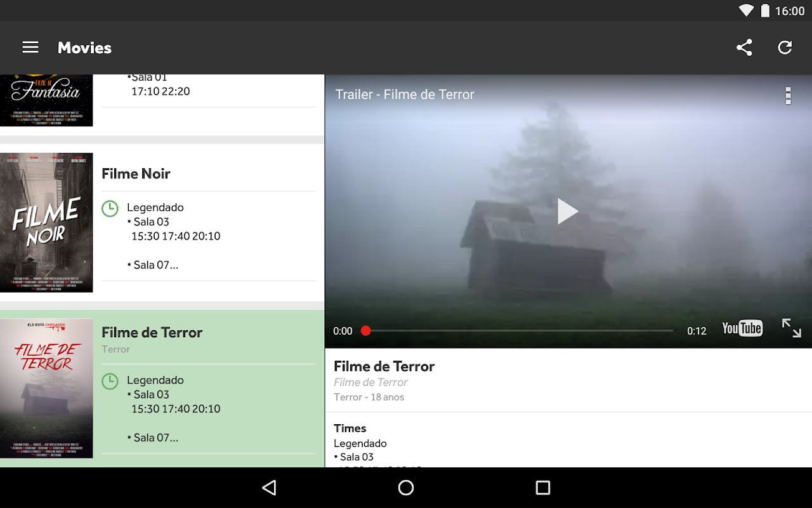The width and height of the screenshot is (812, 508).
Task: Click the clock icon in Filme Noir card
Action: pos(110,208)
